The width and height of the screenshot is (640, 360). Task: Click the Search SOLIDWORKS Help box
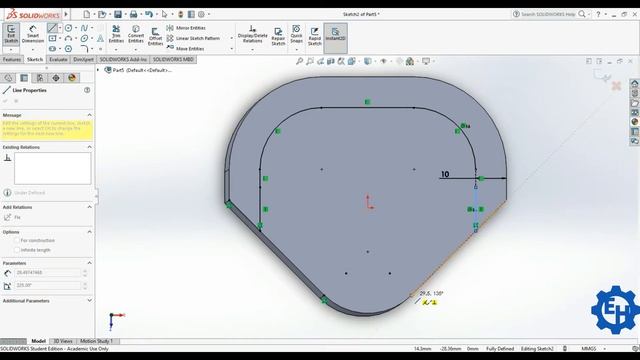pos(548,14)
